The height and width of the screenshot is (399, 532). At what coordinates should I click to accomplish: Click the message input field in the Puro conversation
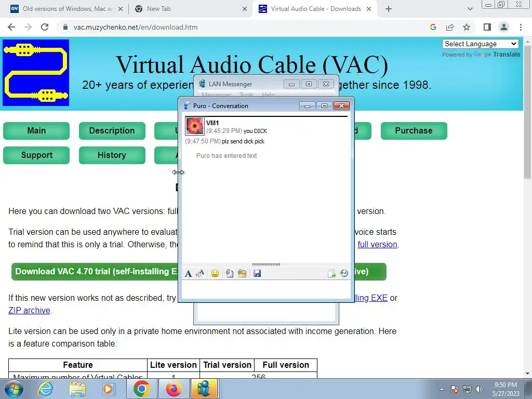[267, 289]
